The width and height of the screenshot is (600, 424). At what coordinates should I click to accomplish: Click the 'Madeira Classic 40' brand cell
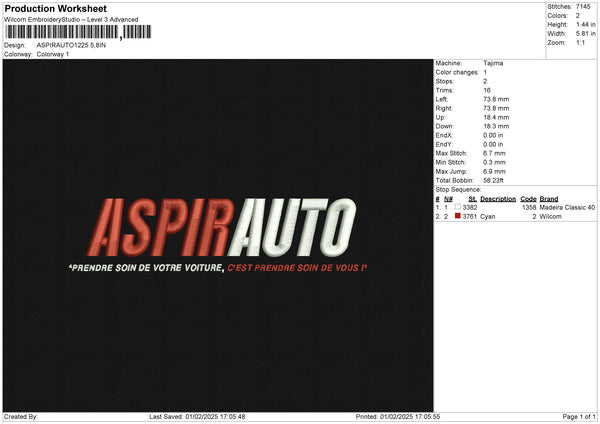tap(567, 207)
